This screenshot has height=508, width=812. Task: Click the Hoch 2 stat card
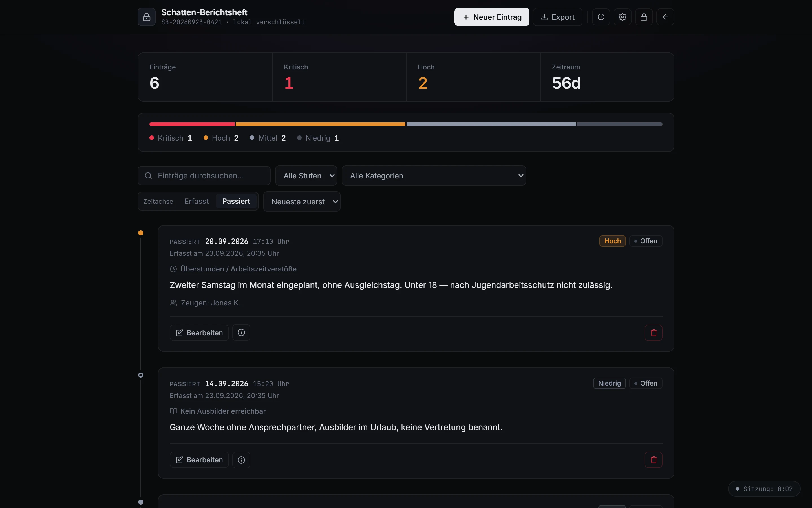click(x=473, y=77)
